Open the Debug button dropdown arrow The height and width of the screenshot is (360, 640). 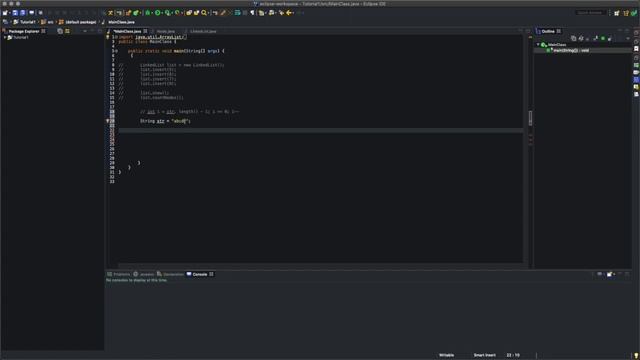tap(152, 13)
